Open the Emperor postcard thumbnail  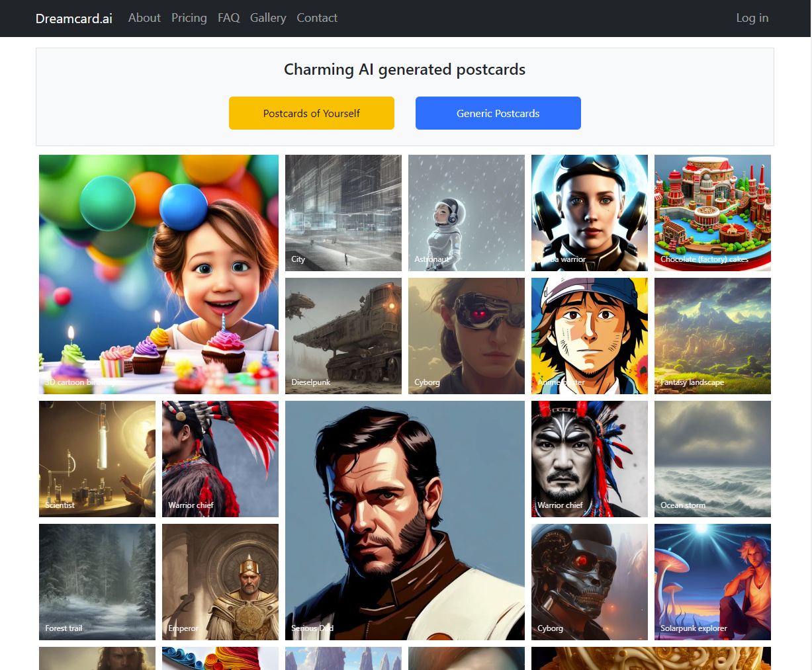point(220,582)
